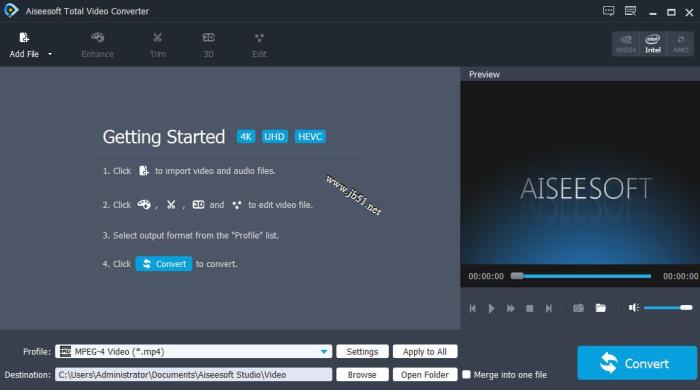The image size is (700, 390).
Task: Click the Add File toolbar button
Action: 24,45
